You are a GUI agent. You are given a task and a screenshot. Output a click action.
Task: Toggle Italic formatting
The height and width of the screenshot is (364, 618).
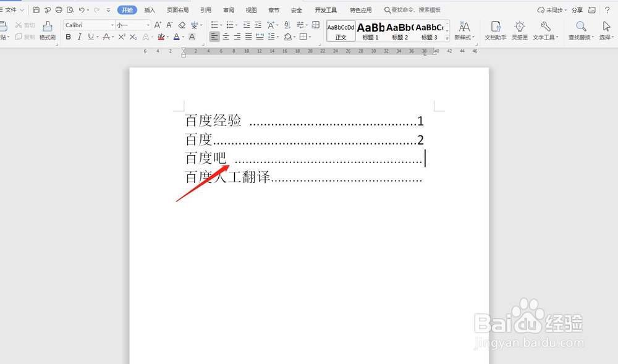(79, 36)
